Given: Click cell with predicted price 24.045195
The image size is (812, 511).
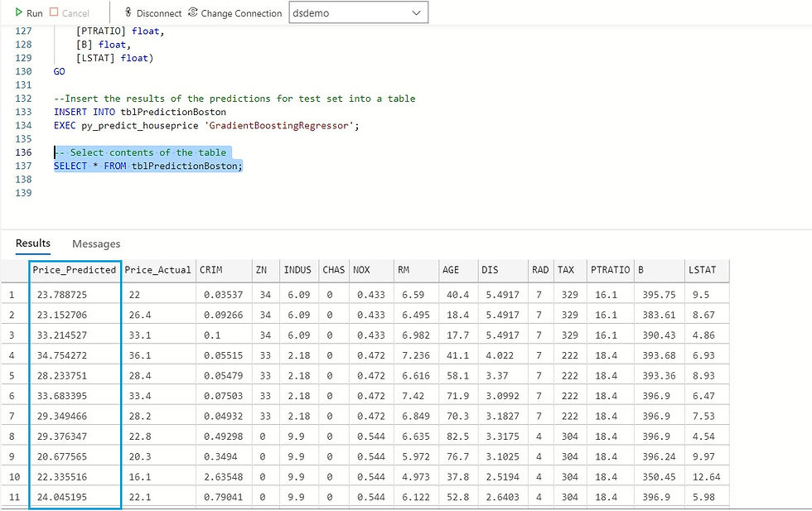Looking at the screenshot, I should coord(75,497).
